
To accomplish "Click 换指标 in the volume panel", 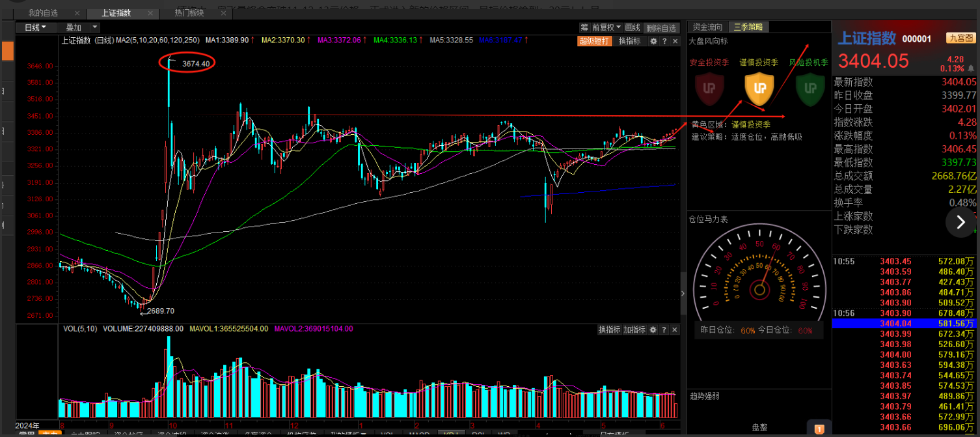I will tap(609, 330).
